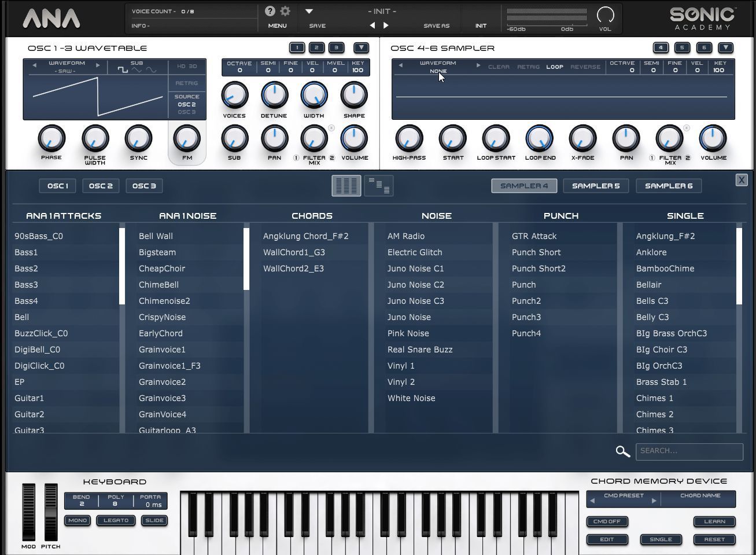Click the search magnifier icon

click(622, 451)
